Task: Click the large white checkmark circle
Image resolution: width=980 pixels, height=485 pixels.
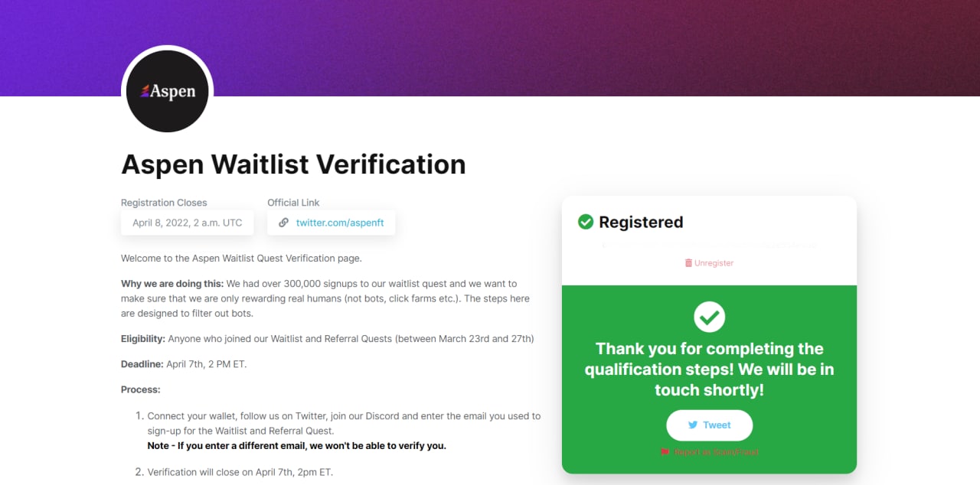Action: click(709, 316)
